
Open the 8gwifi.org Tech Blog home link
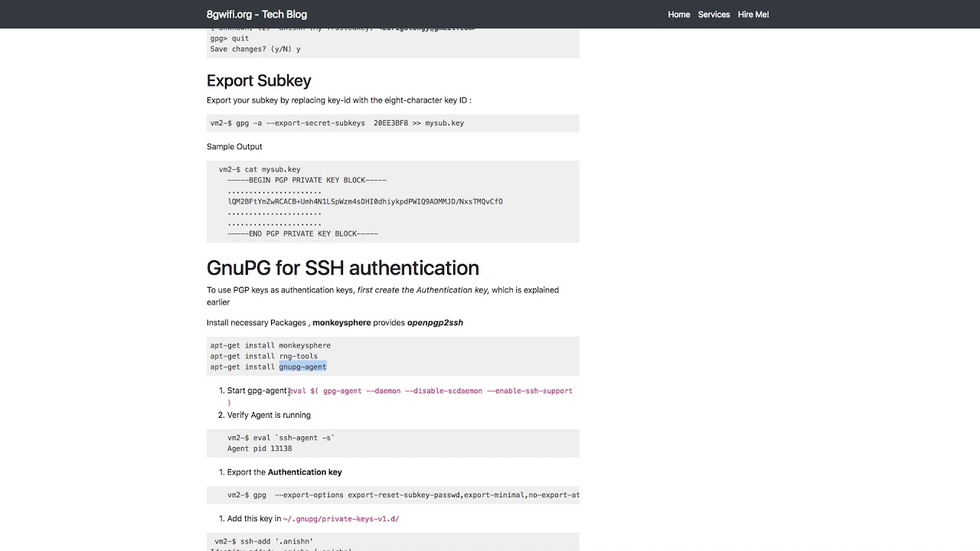click(x=256, y=14)
